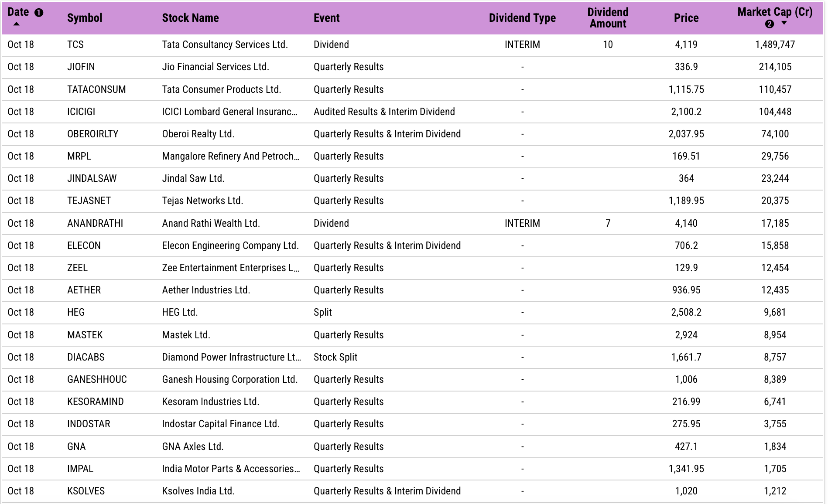
Task: Select the GANESHHOUC symbol cell
Action: pyautogui.click(x=97, y=379)
